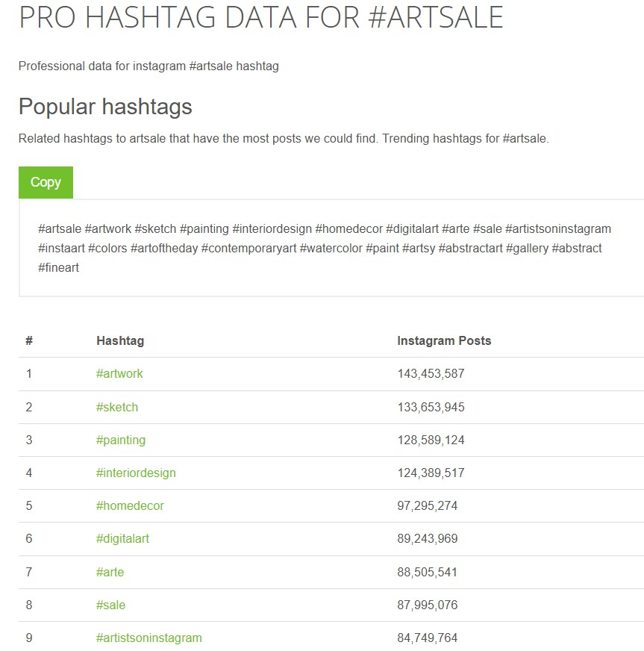This screenshot has width=644, height=651.
Task: Click the Related hashtags to artsale description
Action: point(284,139)
